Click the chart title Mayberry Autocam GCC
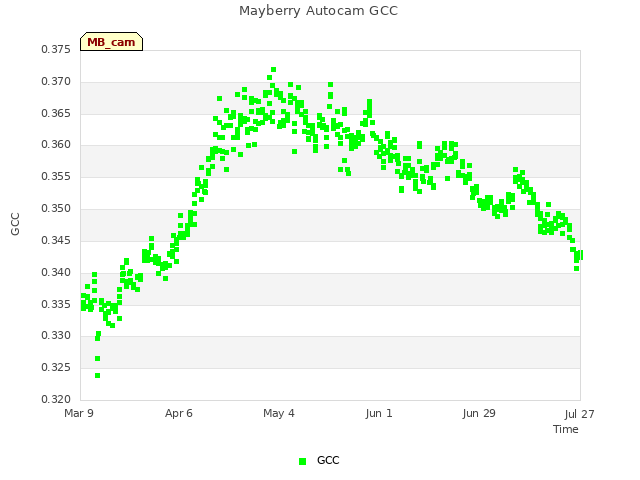The width and height of the screenshot is (640, 480). click(x=318, y=11)
